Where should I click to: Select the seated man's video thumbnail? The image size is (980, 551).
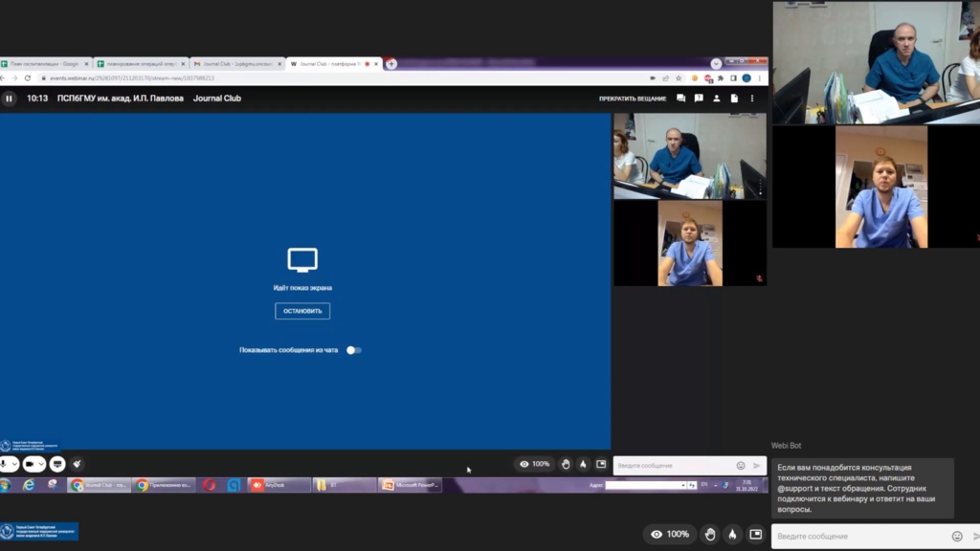click(689, 156)
